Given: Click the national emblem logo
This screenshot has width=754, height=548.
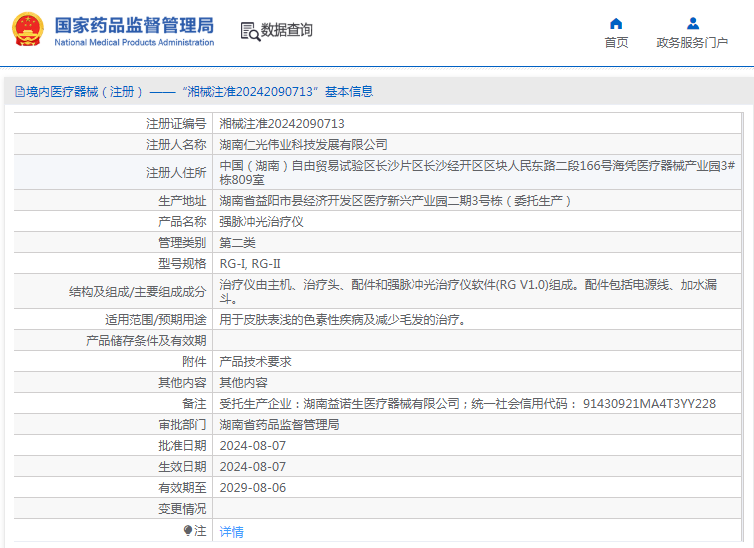Looking at the screenshot, I should coord(28,30).
